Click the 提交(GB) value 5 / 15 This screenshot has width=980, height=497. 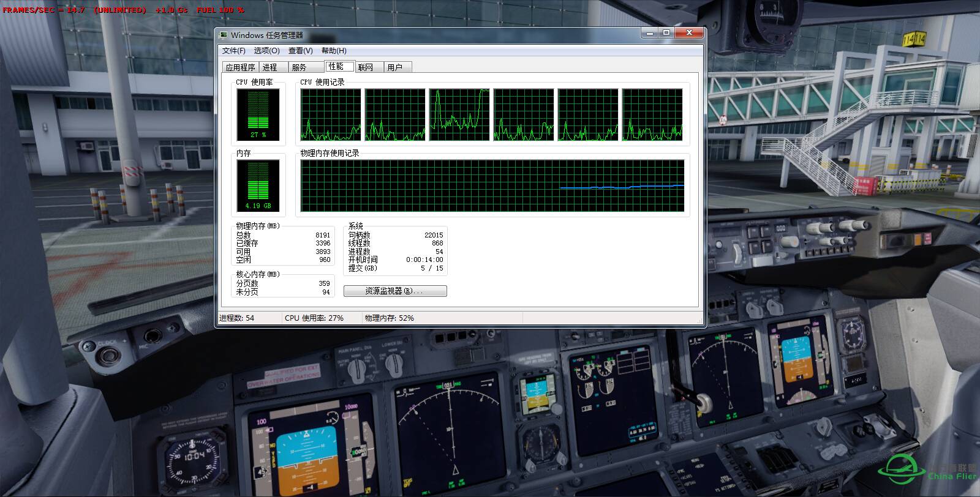[432, 268]
